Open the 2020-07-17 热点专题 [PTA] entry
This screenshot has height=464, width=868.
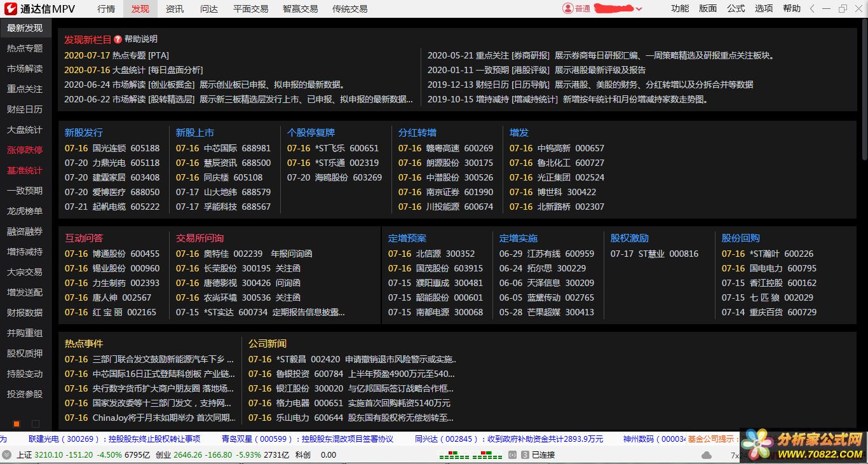pyautogui.click(x=117, y=55)
